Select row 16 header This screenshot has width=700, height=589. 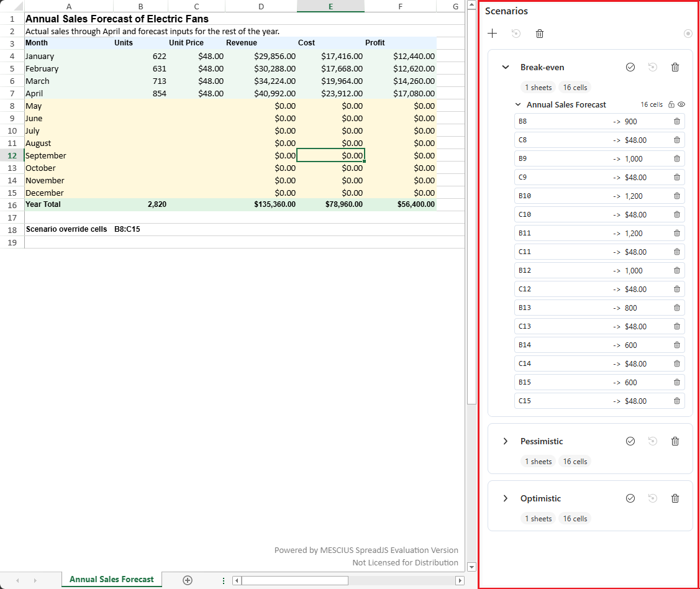(x=12, y=205)
